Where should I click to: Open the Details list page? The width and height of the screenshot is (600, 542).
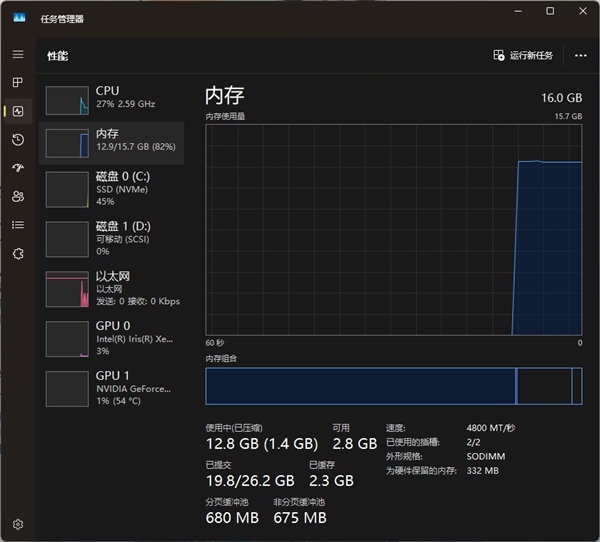17,225
